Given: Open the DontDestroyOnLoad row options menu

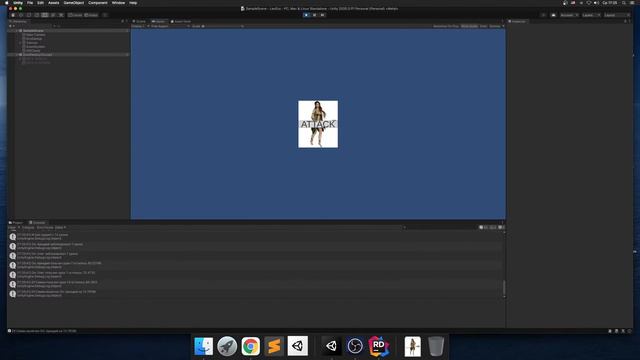Looking at the screenshot, I should [127, 55].
